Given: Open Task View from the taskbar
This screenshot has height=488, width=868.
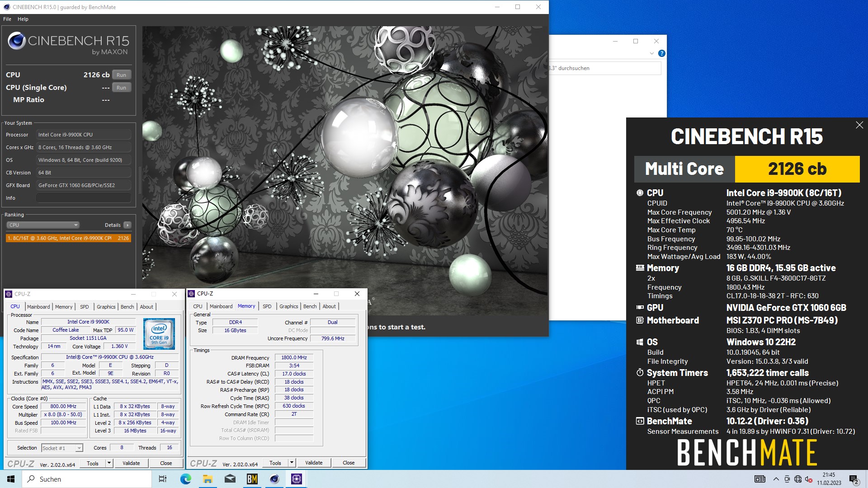Looking at the screenshot, I should coord(163,479).
